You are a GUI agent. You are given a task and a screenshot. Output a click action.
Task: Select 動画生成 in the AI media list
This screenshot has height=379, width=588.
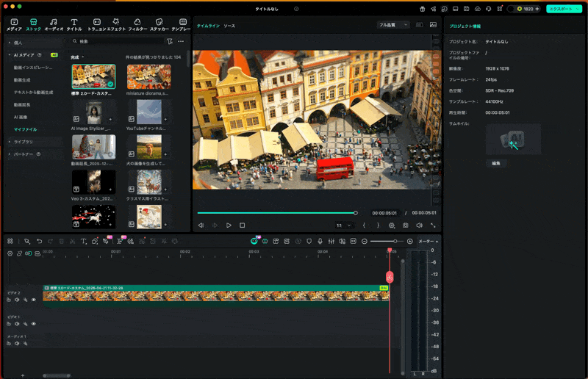click(22, 80)
